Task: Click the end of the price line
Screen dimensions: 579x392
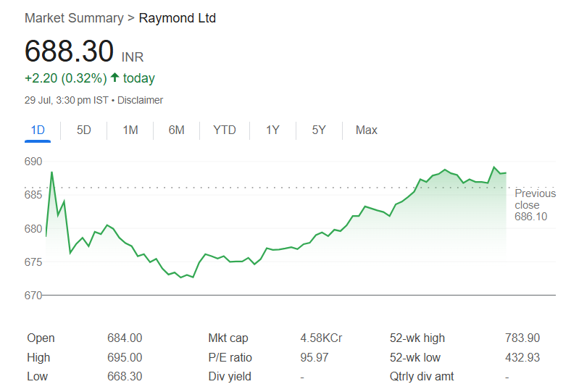Action: [x=506, y=172]
